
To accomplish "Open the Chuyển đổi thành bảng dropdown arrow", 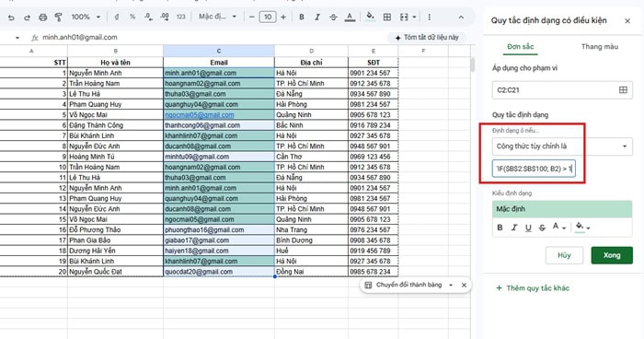I will point(451,285).
